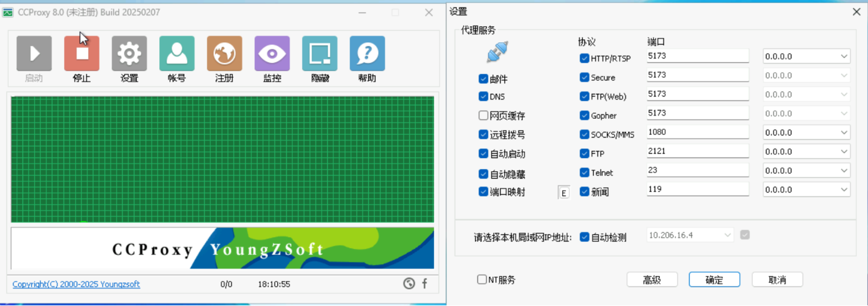The width and height of the screenshot is (868, 306).
Task: Toggle the 自动启动 checkbox
Action: pyautogui.click(x=483, y=154)
